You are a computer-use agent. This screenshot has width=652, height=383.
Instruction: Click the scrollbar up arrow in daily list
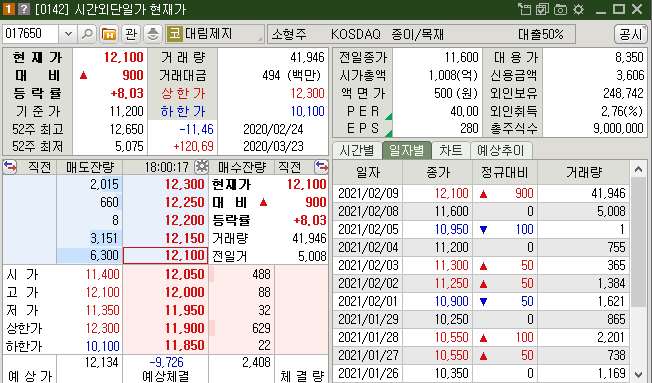tap(638, 169)
